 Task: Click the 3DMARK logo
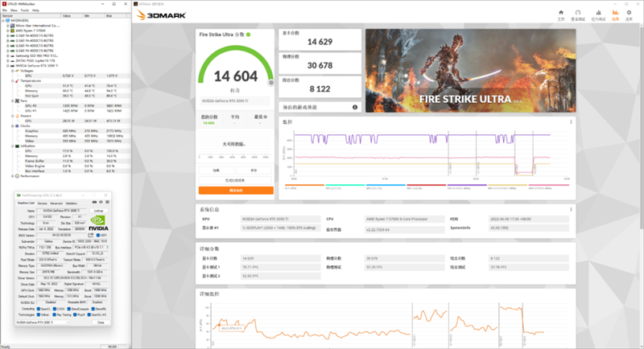tap(161, 15)
